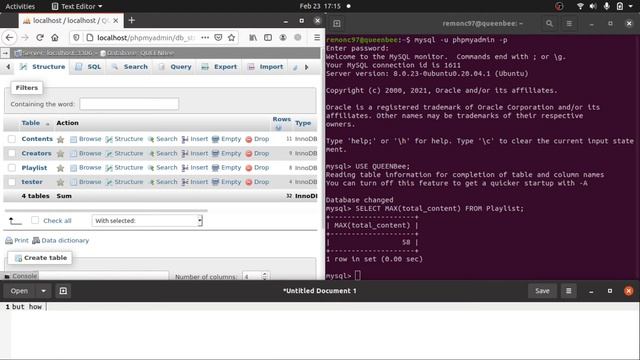Close the localhost browser tab

pyautogui.click(x=116, y=20)
